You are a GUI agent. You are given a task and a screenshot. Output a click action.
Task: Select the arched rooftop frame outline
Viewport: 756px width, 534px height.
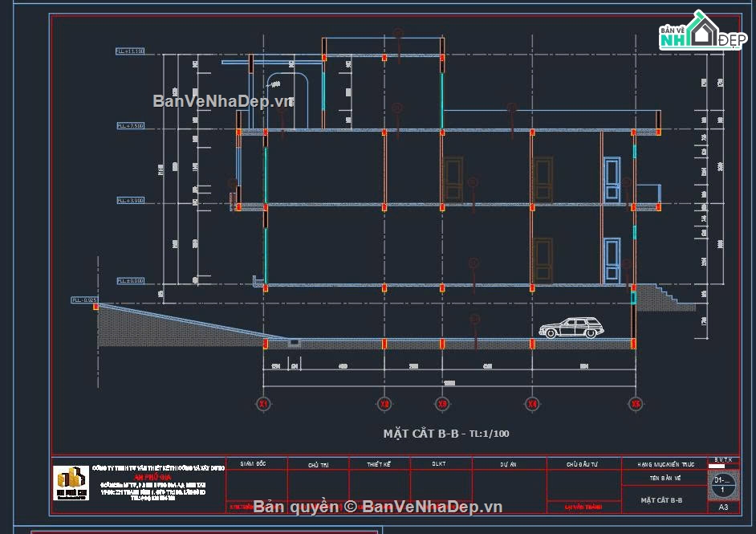(287, 100)
